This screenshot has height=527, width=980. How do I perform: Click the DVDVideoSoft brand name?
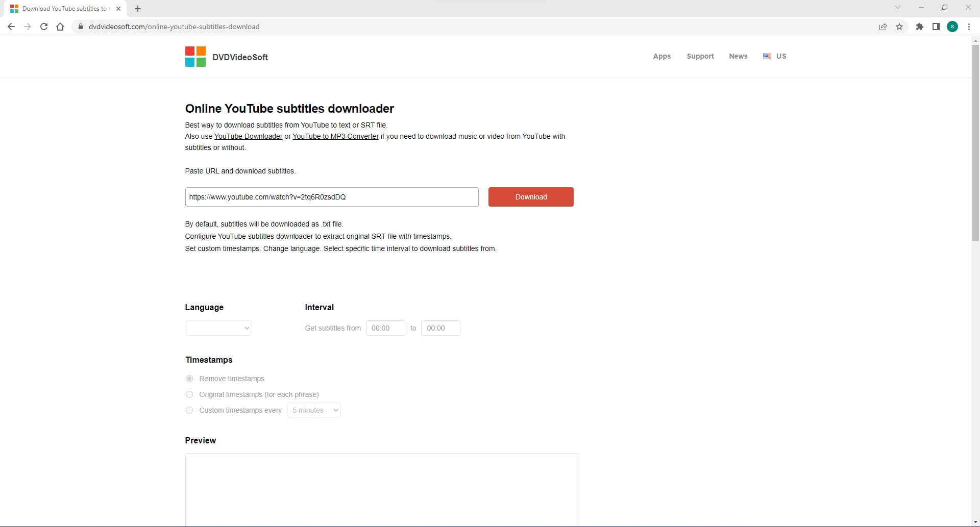click(240, 57)
